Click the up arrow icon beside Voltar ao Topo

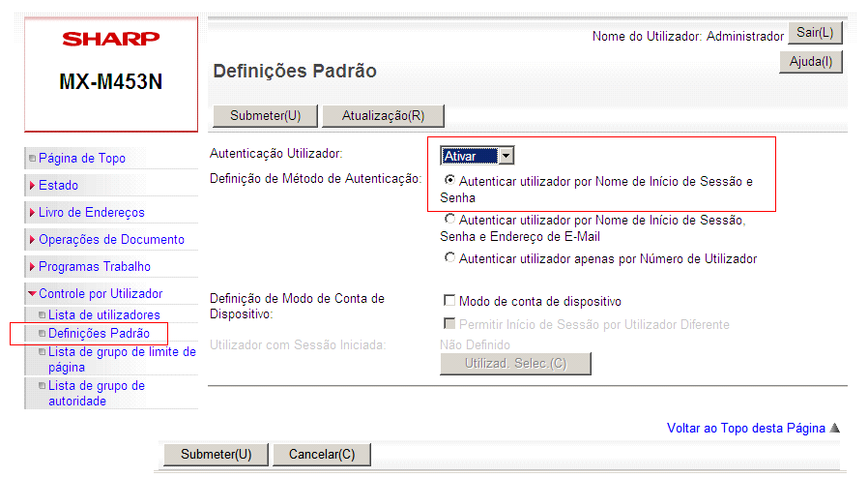[x=835, y=428]
